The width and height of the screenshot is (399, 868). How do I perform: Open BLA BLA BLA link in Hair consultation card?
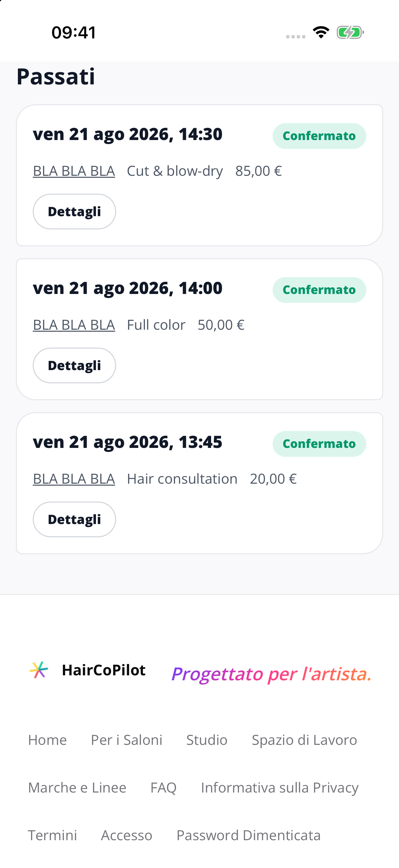click(x=74, y=479)
